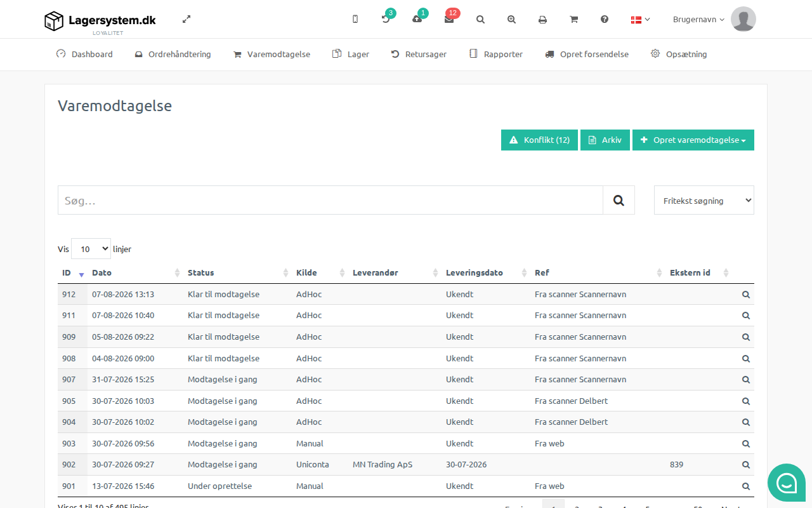Image resolution: width=812 pixels, height=508 pixels.
Task: Expand the Brugernavn user menu
Action: (x=698, y=20)
